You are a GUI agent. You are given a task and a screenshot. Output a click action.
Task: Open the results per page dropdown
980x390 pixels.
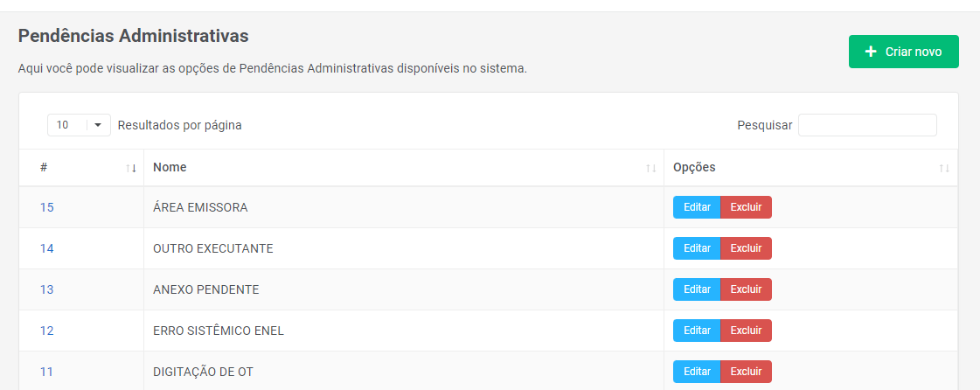click(79, 125)
